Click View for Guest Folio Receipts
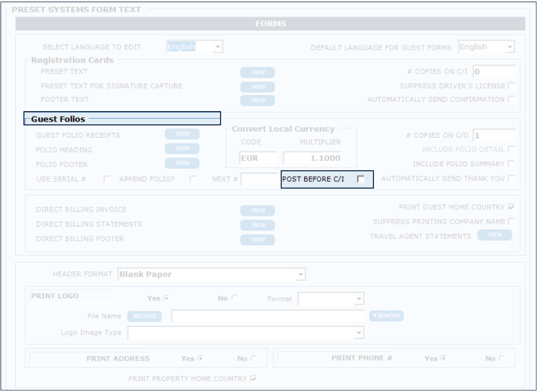 click(182, 134)
